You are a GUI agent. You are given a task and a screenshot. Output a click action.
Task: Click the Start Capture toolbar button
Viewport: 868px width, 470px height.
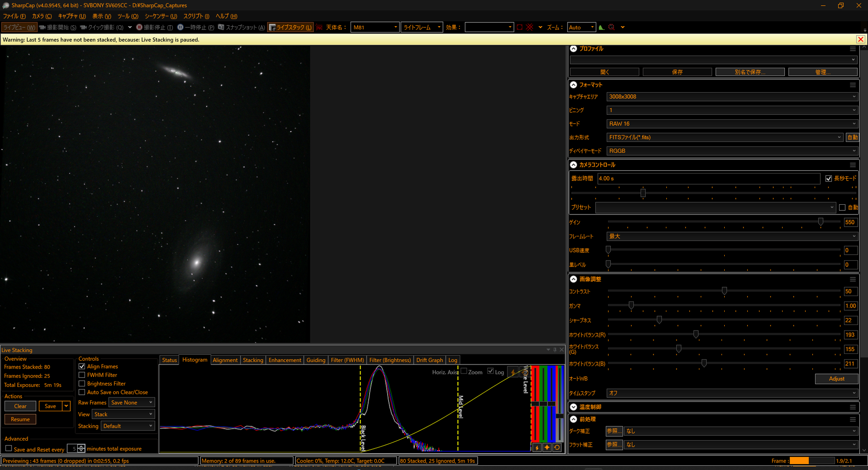click(x=58, y=28)
